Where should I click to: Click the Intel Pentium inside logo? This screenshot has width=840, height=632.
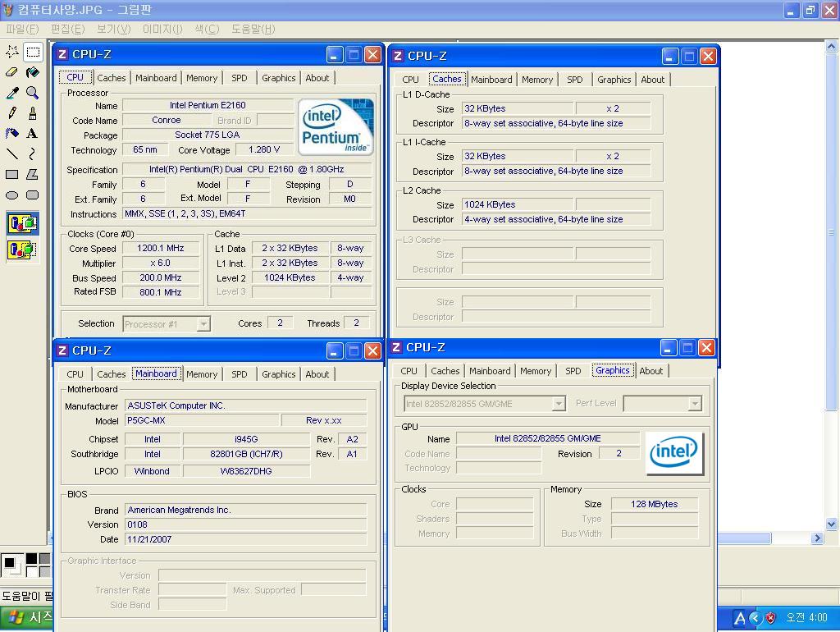(336, 127)
